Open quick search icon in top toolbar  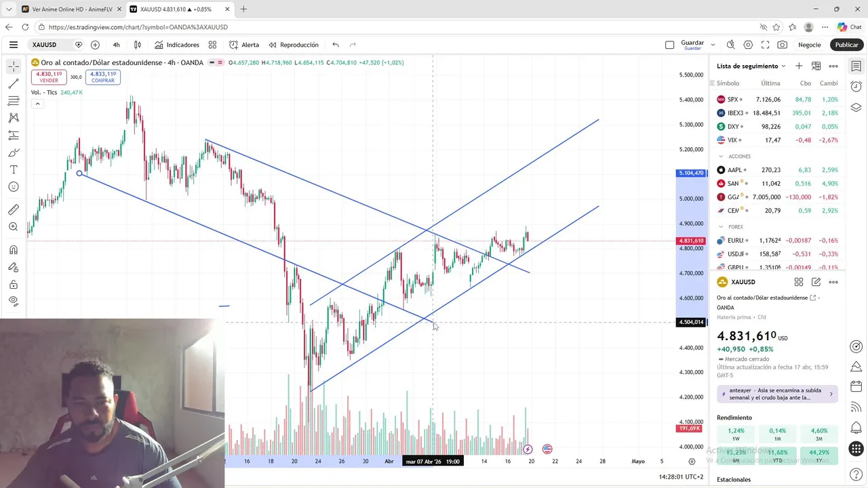(730, 45)
